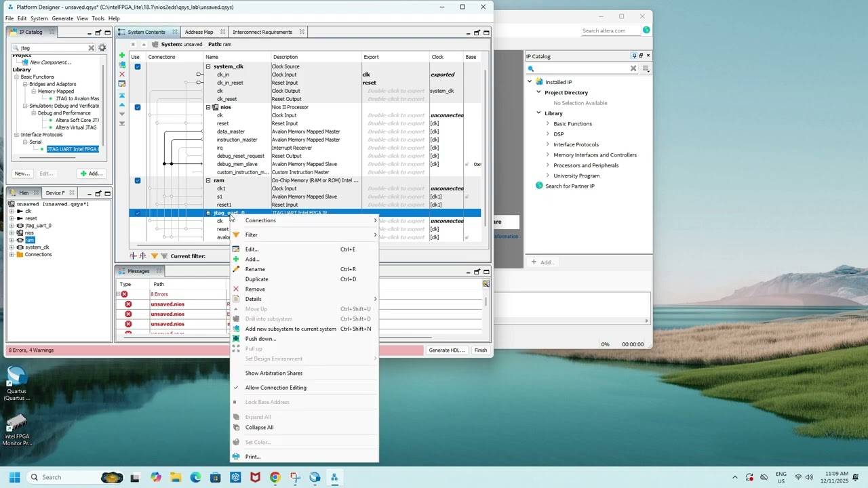868x488 pixels.
Task: Click the grey clear-filter funnel icon
Action: coord(163,256)
